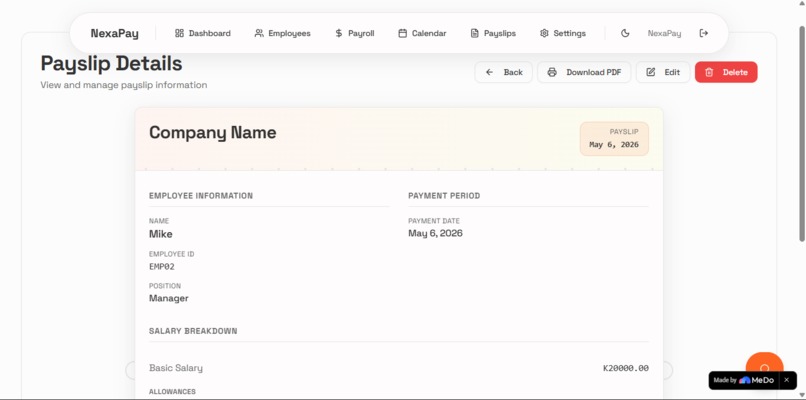Open the Dashboard page

pyautogui.click(x=203, y=33)
